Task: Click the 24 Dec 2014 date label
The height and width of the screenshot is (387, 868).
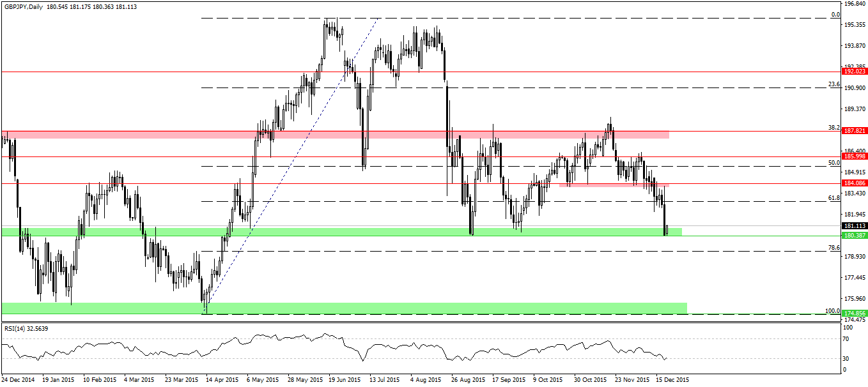Action: (x=19, y=379)
